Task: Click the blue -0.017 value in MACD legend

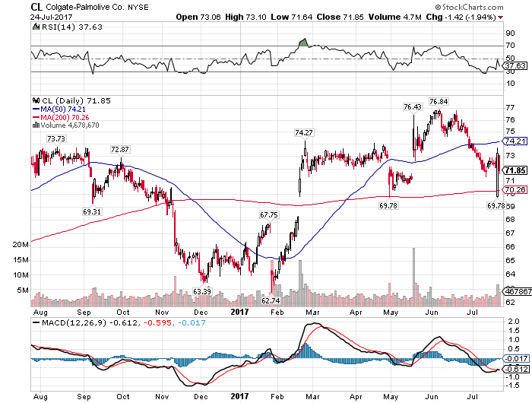Action: pyautogui.click(x=192, y=322)
